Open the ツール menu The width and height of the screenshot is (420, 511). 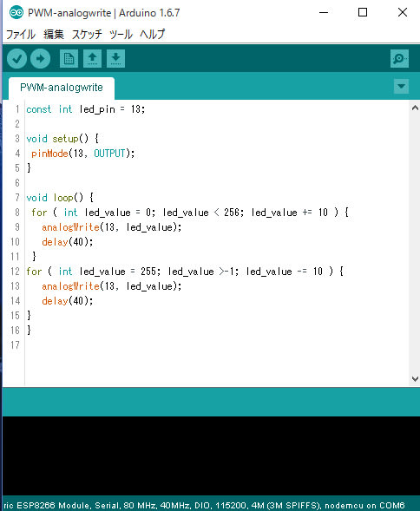pyautogui.click(x=121, y=34)
